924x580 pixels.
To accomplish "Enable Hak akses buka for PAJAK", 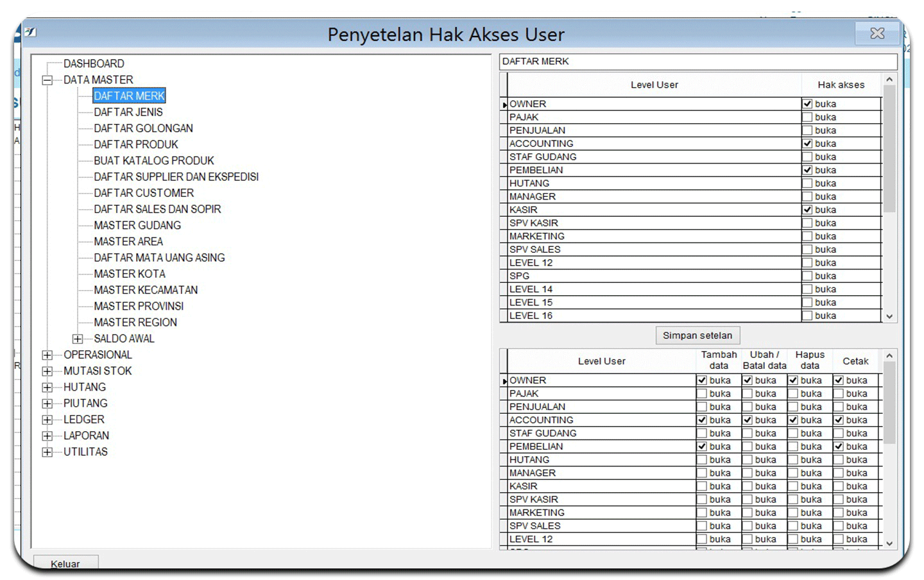I will 807,117.
